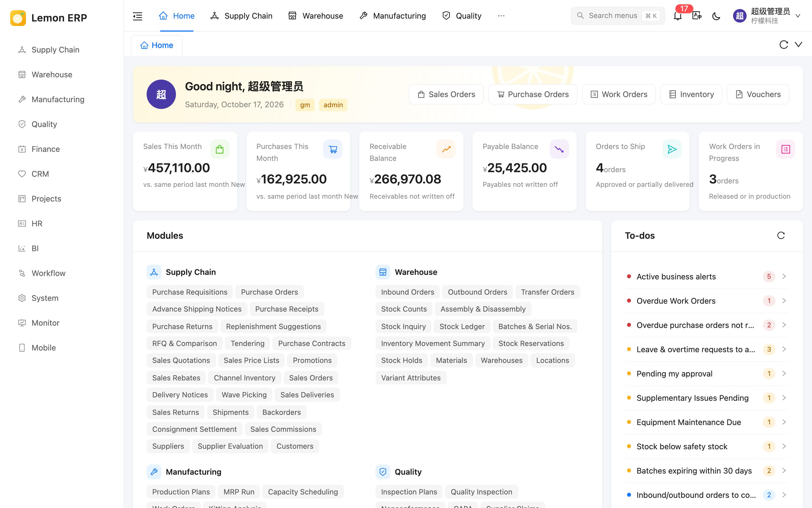Click the Purchase Orders shortcut button
Viewport: 812px width, 508px height.
(533, 95)
